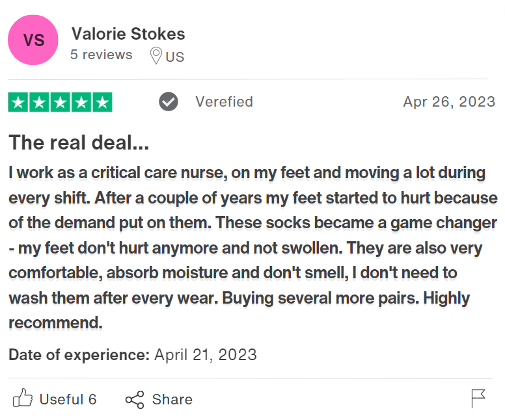Click the April 21, 2023 experience date
This screenshot has width=505, height=420.
(206, 355)
